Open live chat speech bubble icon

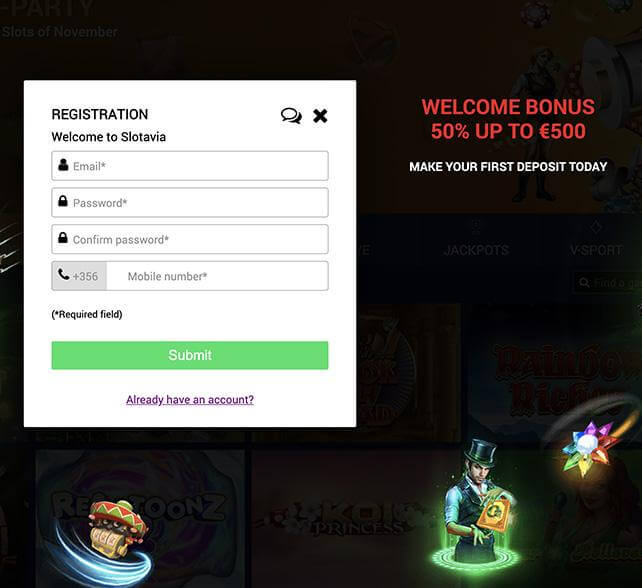291,116
